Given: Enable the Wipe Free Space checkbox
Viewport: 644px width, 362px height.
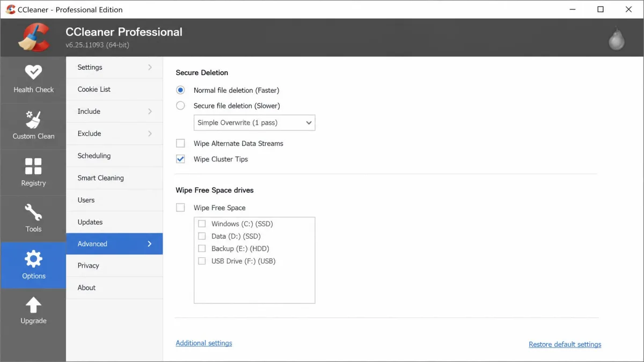Looking at the screenshot, I should click(x=180, y=208).
